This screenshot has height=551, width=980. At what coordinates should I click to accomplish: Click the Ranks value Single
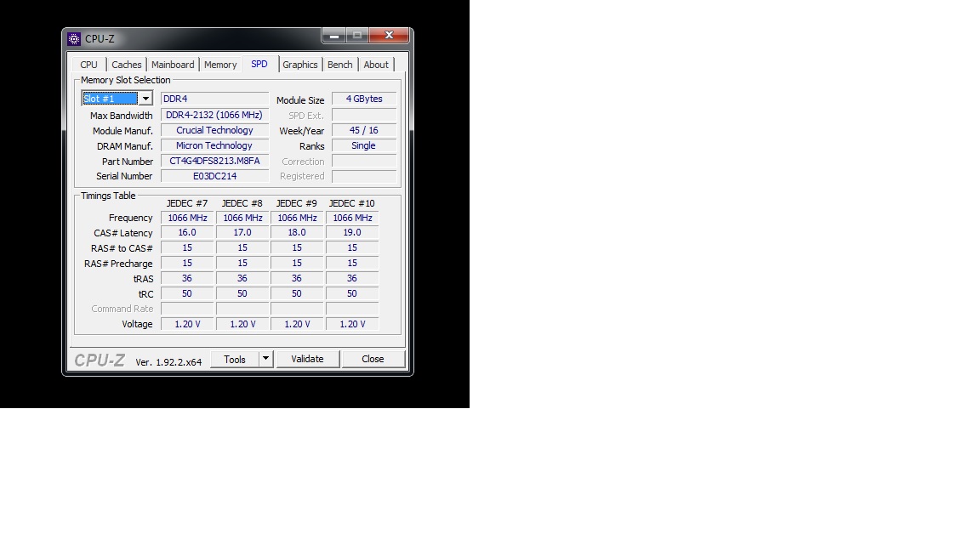[364, 145]
